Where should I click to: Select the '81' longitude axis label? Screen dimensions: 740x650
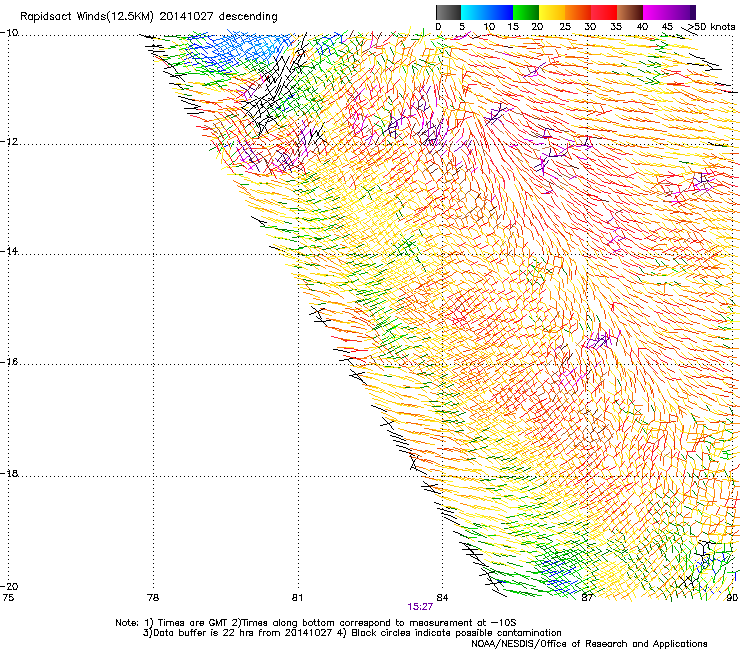pyautogui.click(x=297, y=598)
